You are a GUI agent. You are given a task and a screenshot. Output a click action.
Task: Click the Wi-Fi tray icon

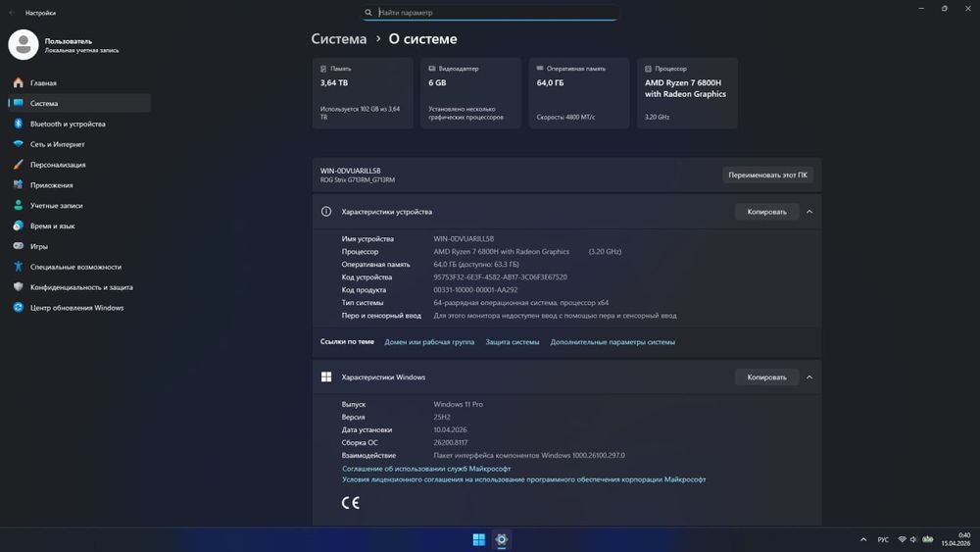click(902, 539)
